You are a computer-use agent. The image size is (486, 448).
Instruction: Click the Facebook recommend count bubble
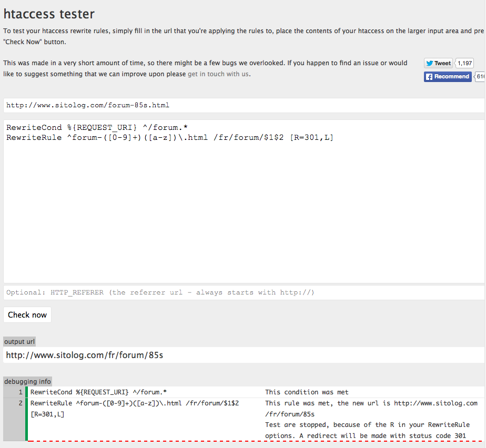coord(480,77)
